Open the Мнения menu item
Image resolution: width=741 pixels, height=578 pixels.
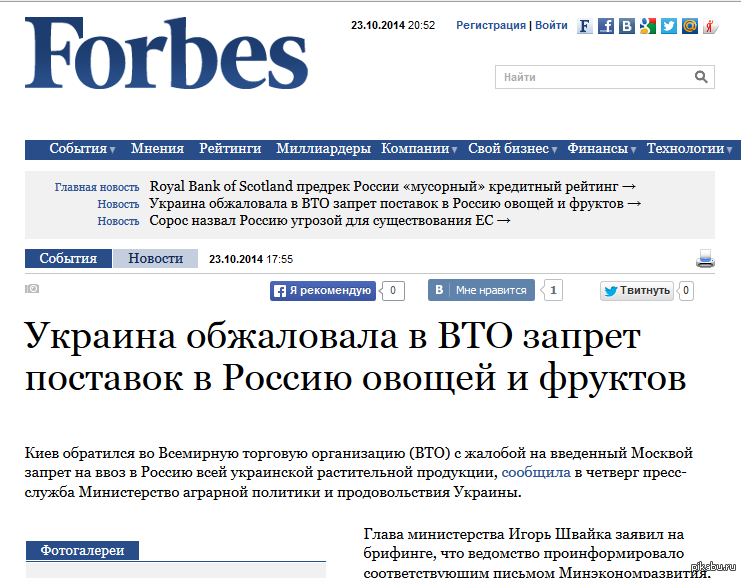click(157, 149)
